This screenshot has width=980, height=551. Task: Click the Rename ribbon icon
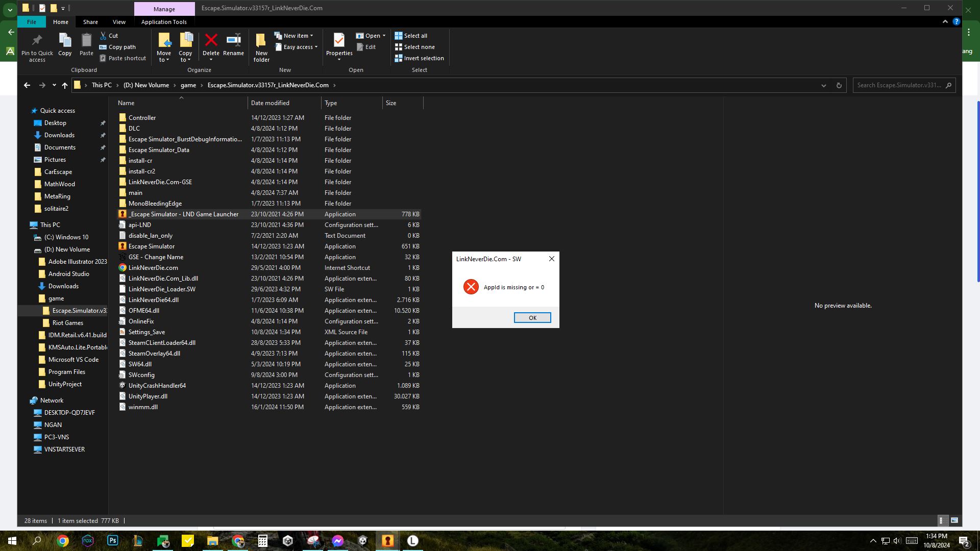[x=233, y=41]
